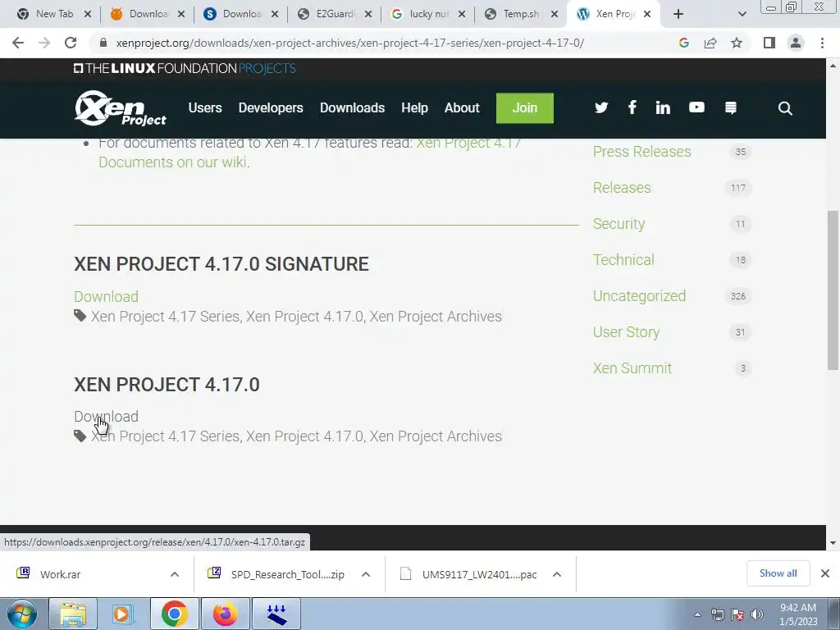Open the Windows Start button

[x=22, y=614]
